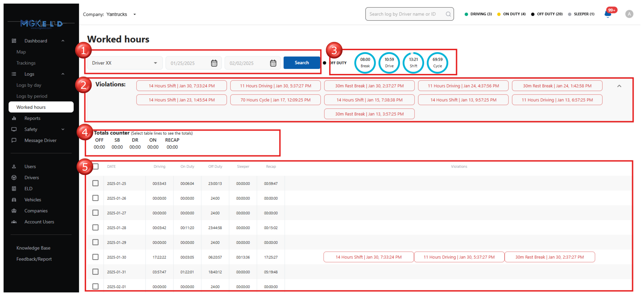Open Message Driver in sidebar
Image resolution: width=644 pixels, height=295 pixels.
[x=40, y=140]
